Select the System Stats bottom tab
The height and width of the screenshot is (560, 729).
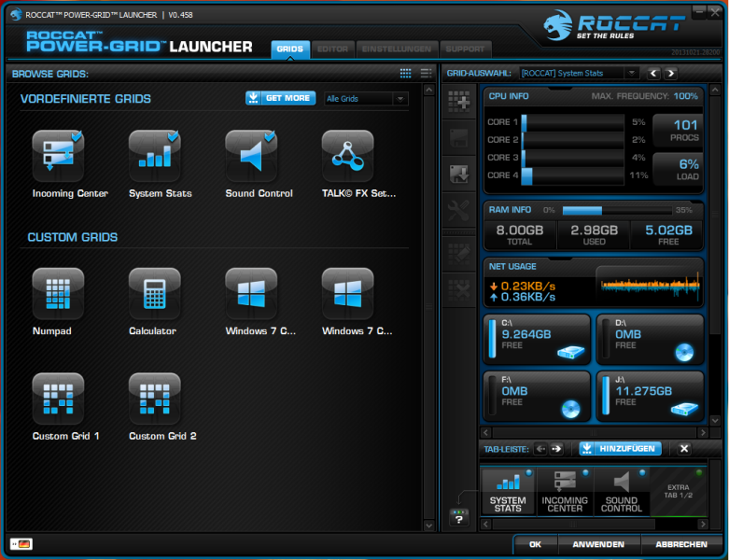coord(508,492)
